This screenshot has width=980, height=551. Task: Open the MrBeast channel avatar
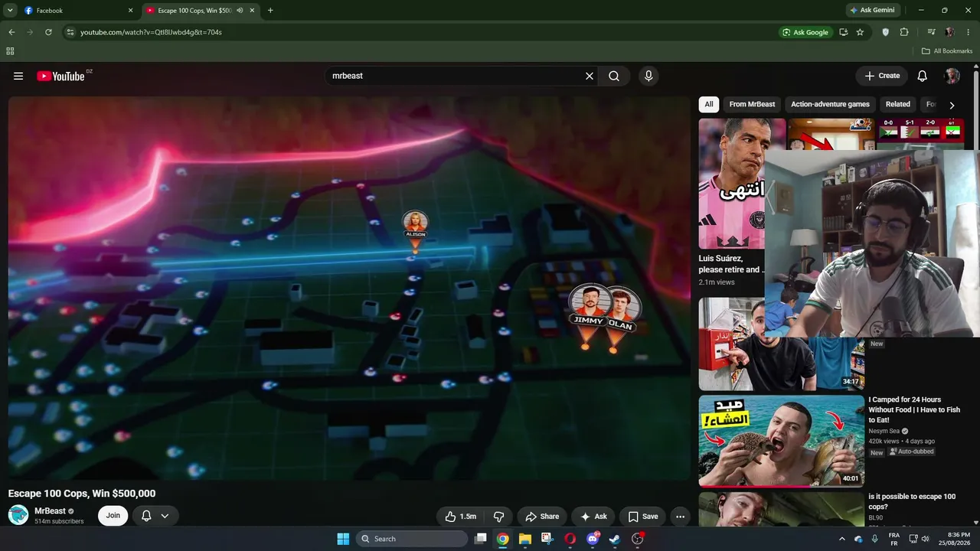pos(18,515)
